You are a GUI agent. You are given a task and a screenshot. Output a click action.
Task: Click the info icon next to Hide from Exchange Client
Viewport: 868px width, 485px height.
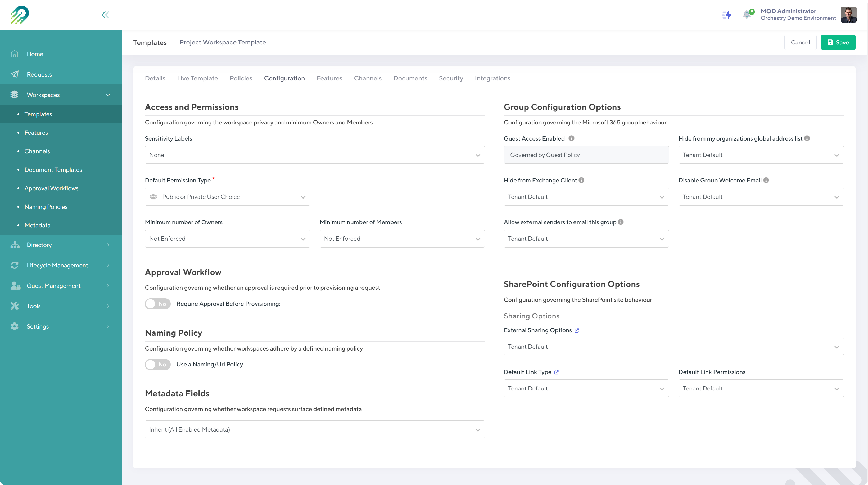click(582, 180)
